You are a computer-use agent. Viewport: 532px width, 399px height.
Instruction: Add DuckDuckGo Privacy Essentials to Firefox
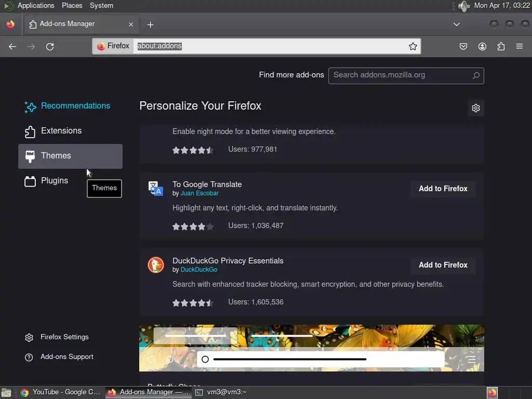(x=443, y=265)
